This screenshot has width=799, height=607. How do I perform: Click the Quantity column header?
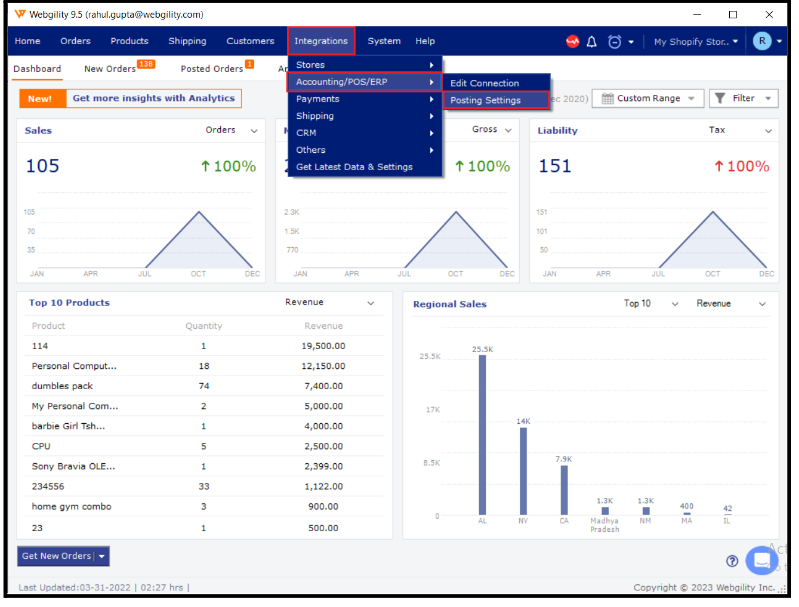point(204,326)
